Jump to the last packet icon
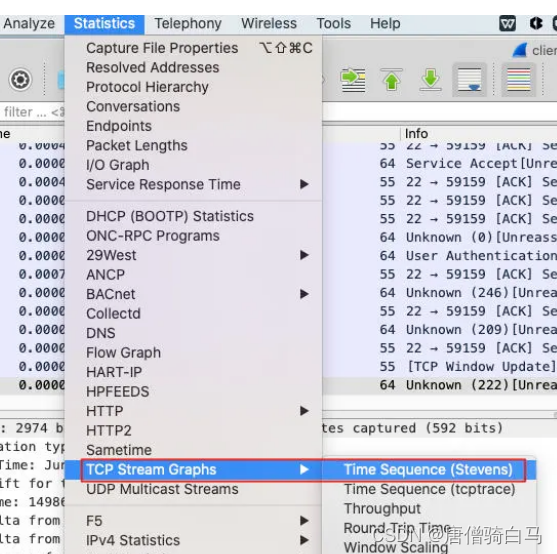 (x=431, y=80)
